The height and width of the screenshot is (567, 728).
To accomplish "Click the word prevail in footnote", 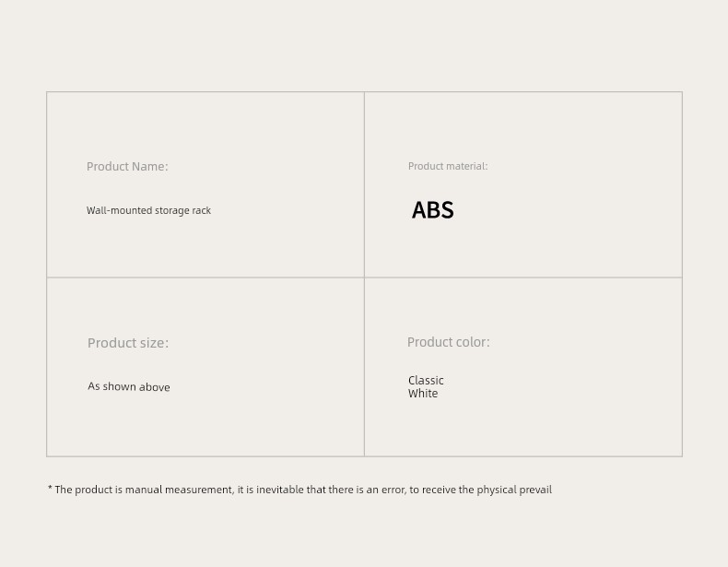I will pos(535,490).
